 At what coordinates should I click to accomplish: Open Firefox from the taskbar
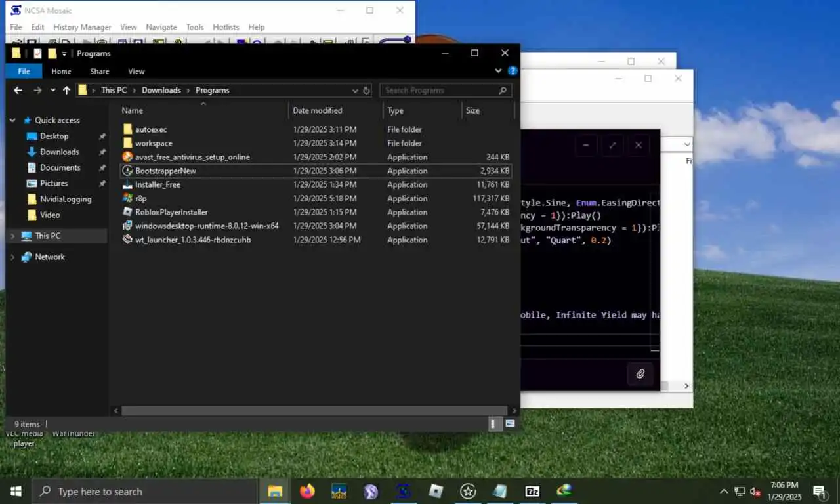(x=306, y=491)
